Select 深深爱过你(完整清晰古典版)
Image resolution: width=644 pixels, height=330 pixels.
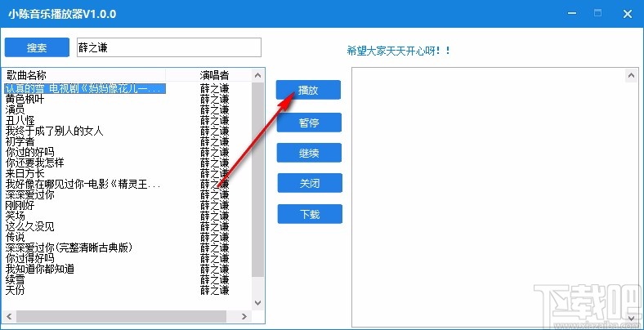pos(69,248)
